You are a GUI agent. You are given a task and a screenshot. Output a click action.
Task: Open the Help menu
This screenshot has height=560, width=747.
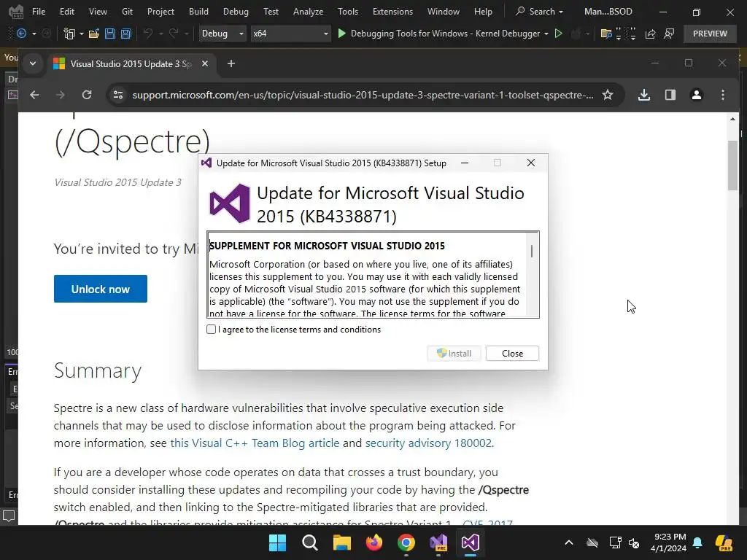tap(483, 12)
